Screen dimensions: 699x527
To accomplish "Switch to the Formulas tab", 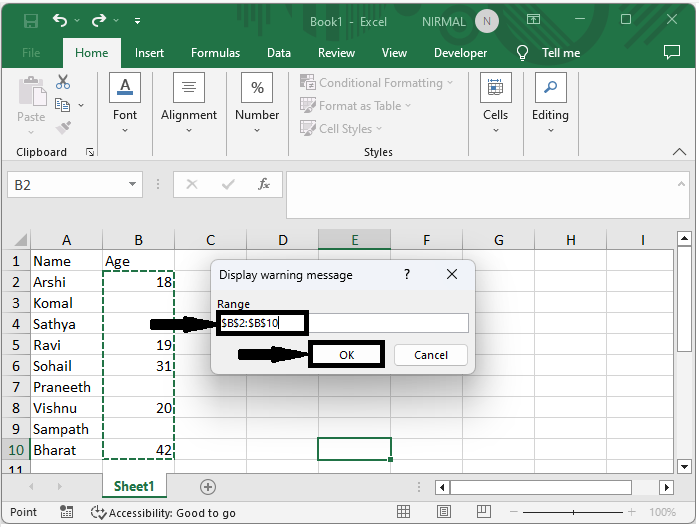I will point(215,53).
